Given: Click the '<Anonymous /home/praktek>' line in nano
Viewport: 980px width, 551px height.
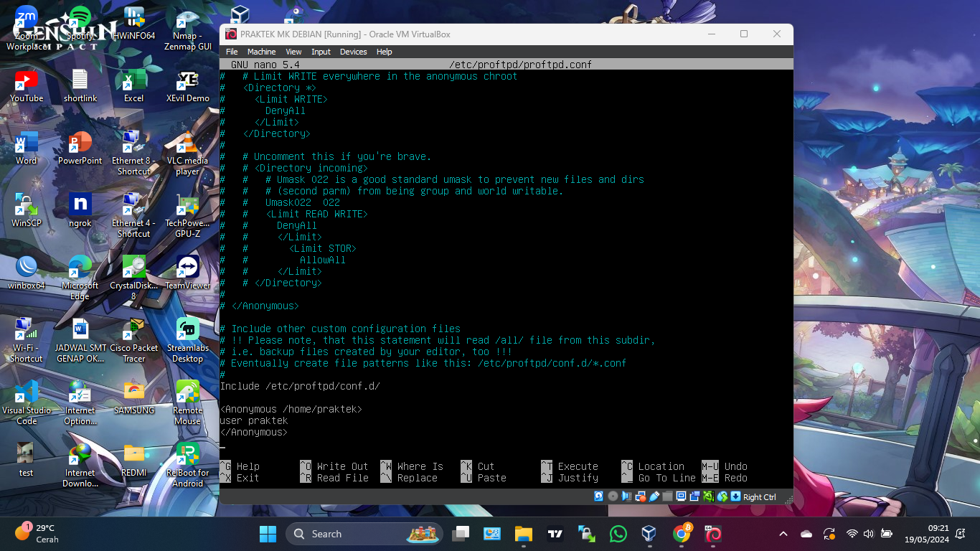Looking at the screenshot, I should tap(291, 409).
